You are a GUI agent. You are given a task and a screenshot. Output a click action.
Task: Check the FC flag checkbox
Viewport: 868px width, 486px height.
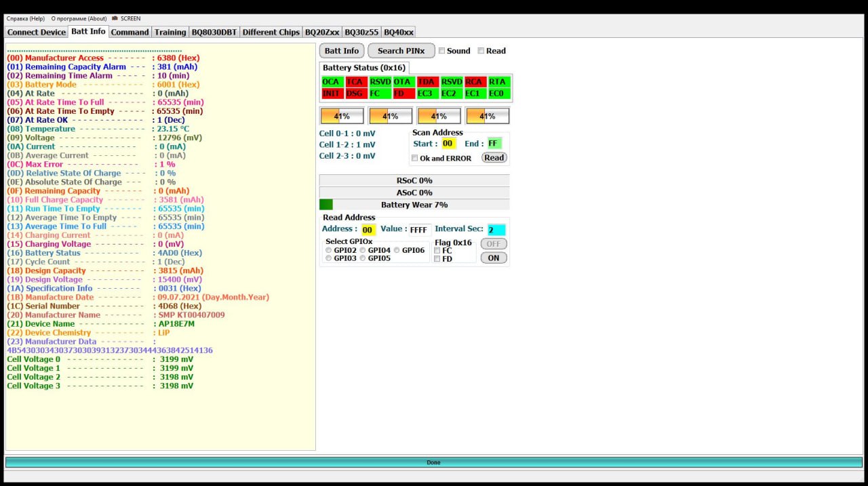coord(437,251)
